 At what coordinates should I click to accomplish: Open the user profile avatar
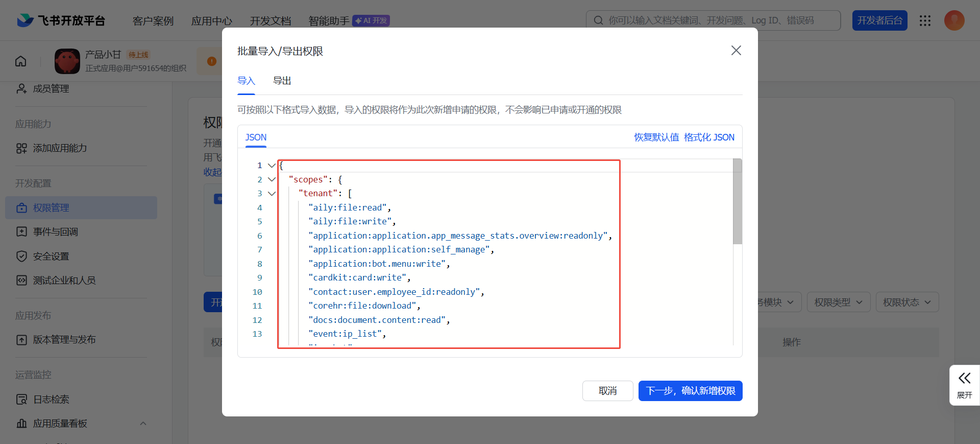click(954, 20)
